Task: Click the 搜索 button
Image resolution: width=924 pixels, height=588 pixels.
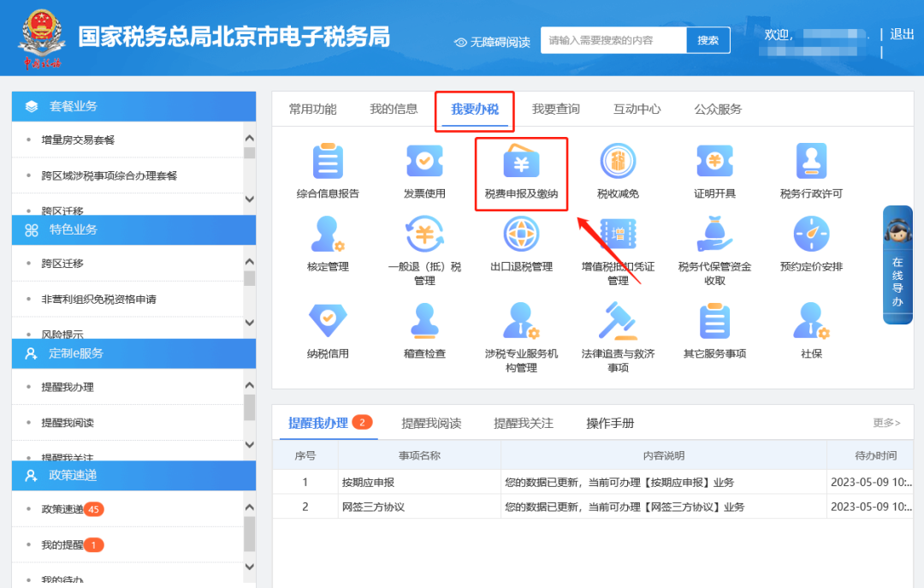Action: click(x=708, y=40)
